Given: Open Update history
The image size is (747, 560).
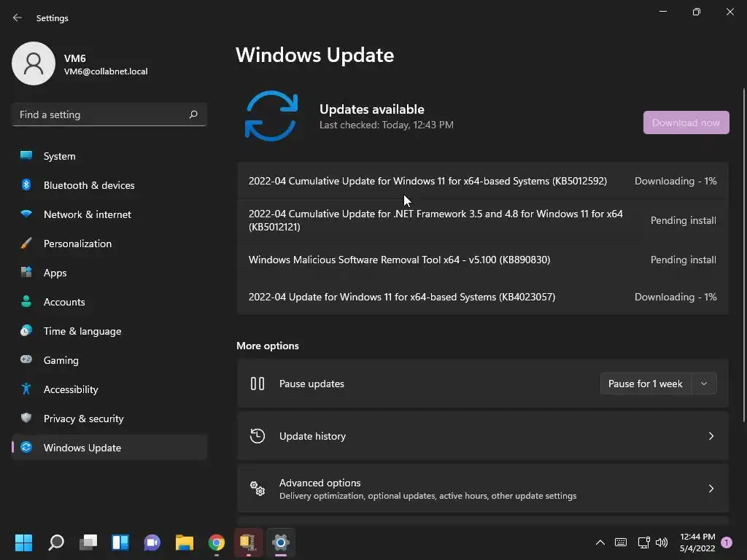Looking at the screenshot, I should tap(483, 436).
